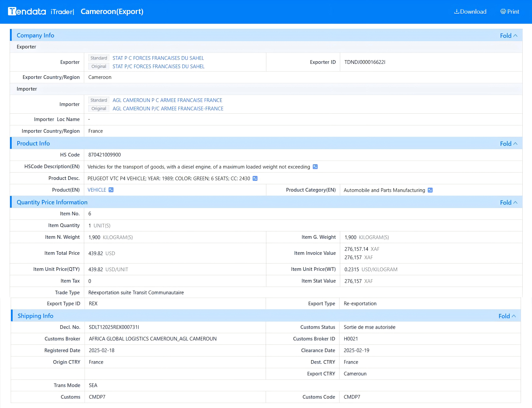Fold the Shipping Info section
The width and height of the screenshot is (532, 408).
point(507,316)
